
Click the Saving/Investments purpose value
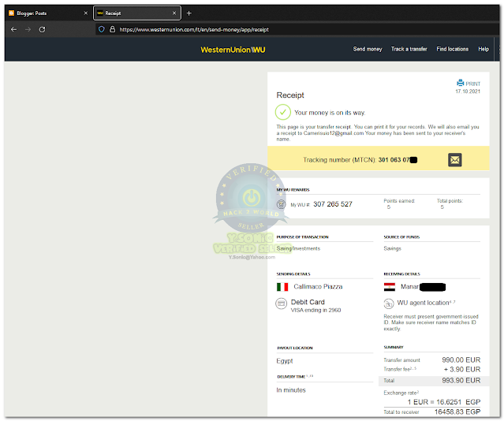[x=298, y=248]
